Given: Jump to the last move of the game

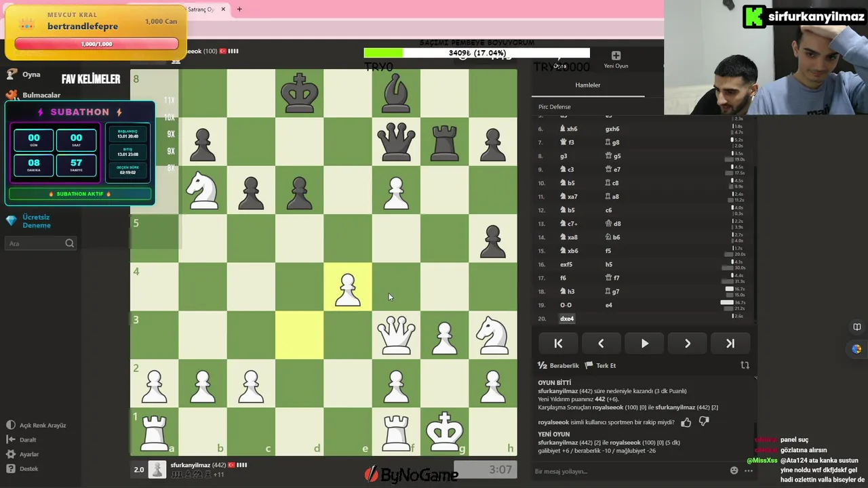Looking at the screenshot, I should tap(730, 344).
